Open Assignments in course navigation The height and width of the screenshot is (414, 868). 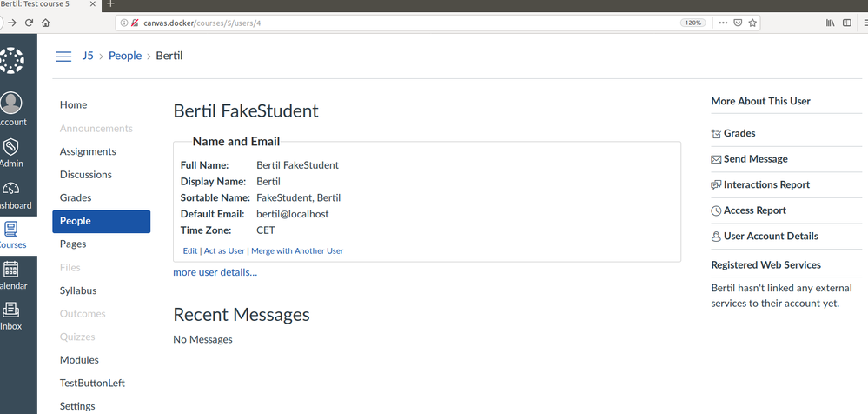pos(88,151)
